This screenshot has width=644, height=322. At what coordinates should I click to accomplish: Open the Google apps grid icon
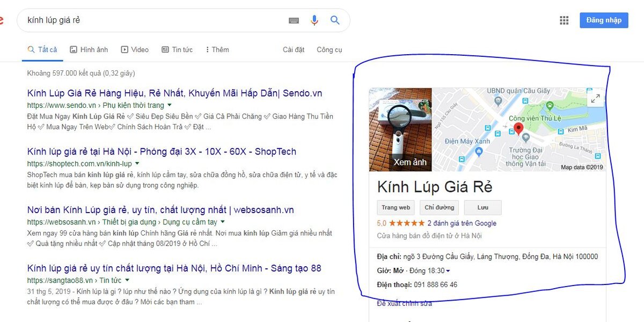(x=564, y=20)
